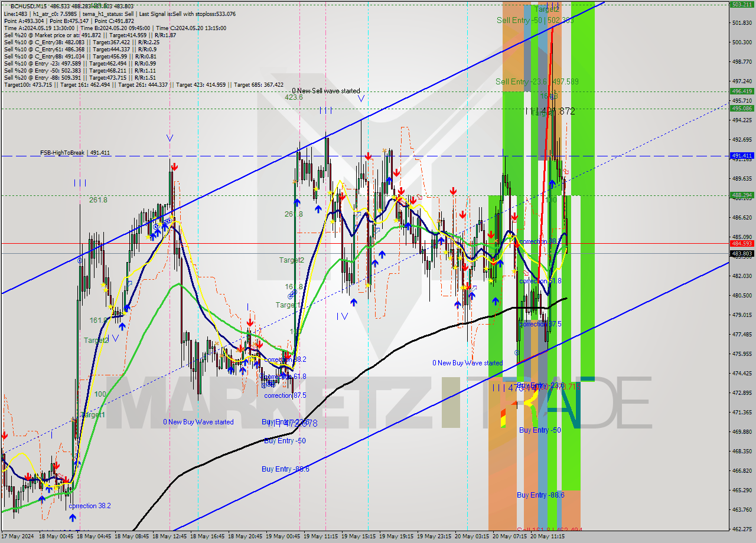Click the 494.225 price axis label
The height and width of the screenshot is (543, 756).
(742, 120)
